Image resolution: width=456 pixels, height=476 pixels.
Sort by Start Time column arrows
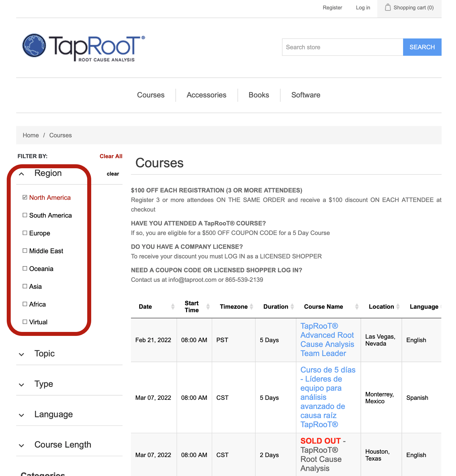(208, 307)
